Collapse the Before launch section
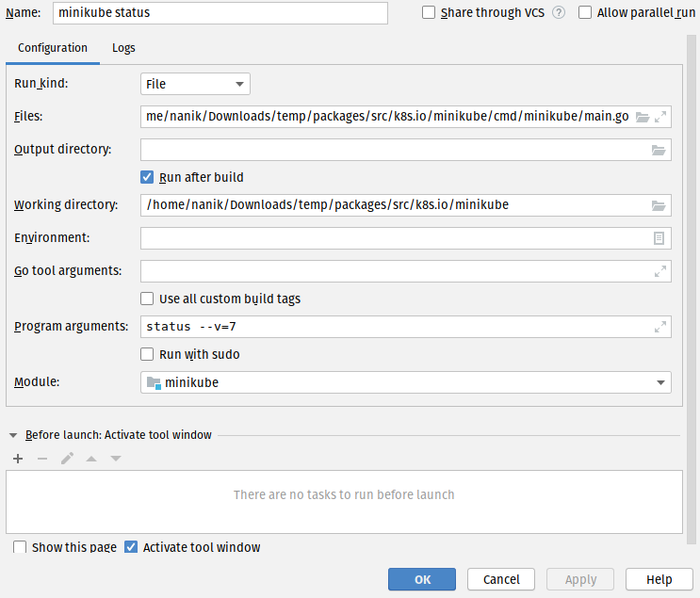Viewport: 700px width, 598px height. (13, 435)
